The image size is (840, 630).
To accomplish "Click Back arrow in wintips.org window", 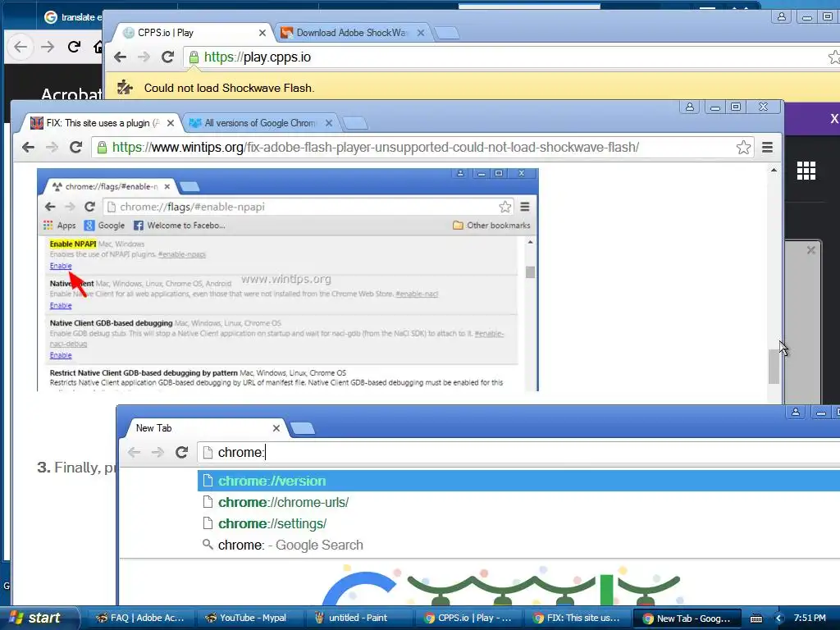I will [x=28, y=148].
